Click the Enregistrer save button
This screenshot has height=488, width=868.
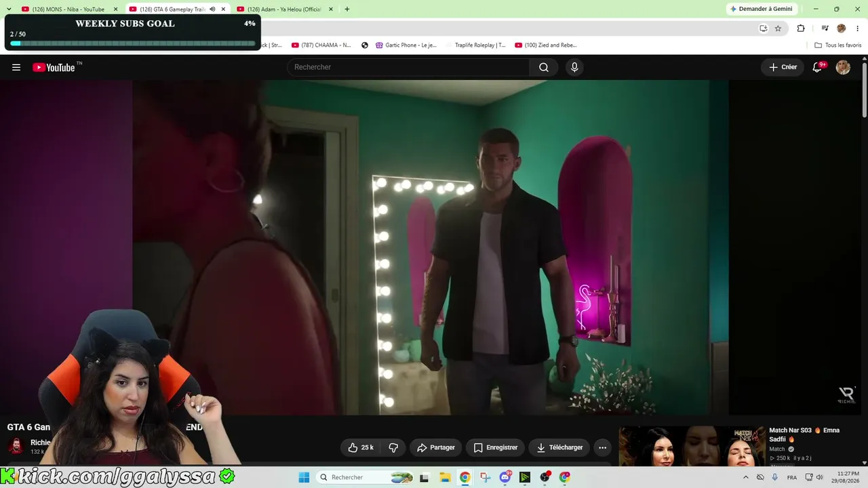point(495,447)
